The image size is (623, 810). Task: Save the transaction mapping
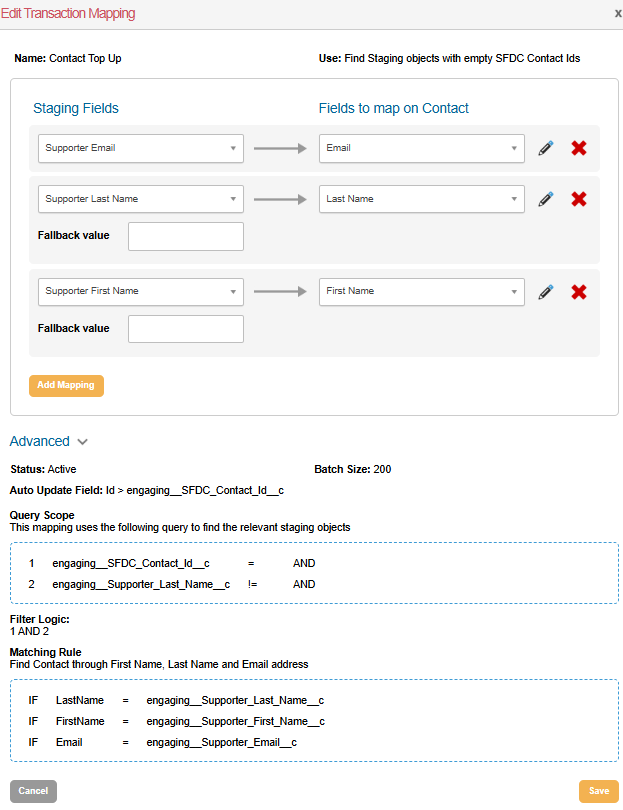pos(598,791)
